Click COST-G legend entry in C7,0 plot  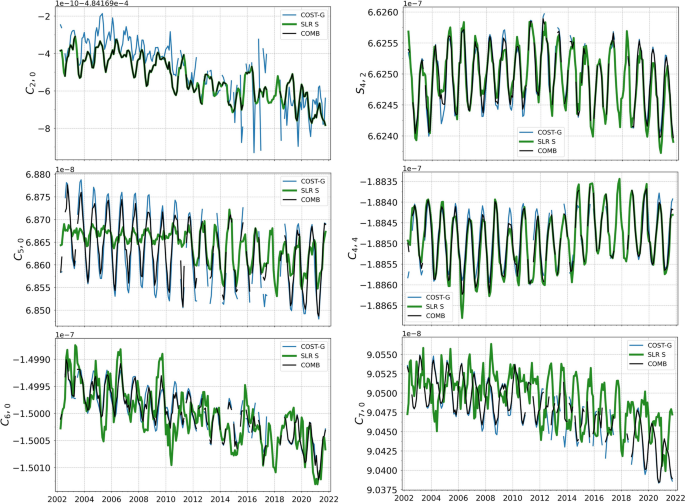tap(650, 345)
